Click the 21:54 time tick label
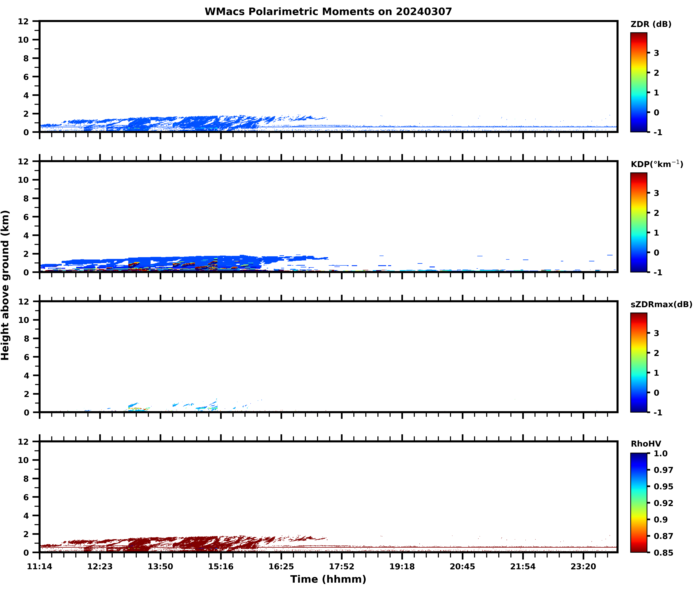Image resolution: width=700 pixels, height=592 pixels. 523,566
